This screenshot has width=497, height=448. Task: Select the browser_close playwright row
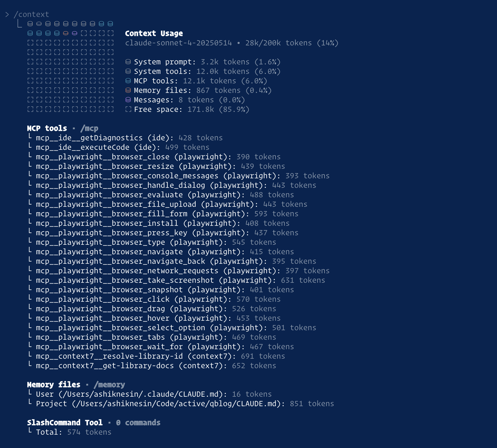(x=154, y=157)
